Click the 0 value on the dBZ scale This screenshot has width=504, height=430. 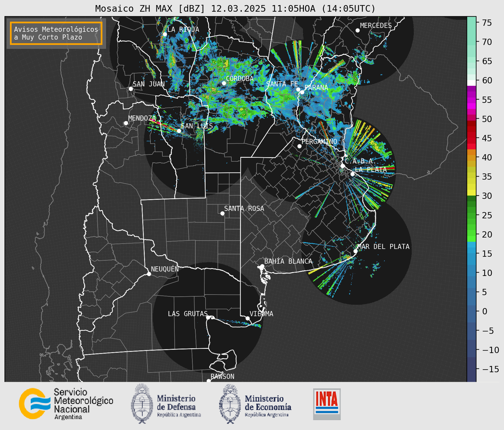point(485,311)
